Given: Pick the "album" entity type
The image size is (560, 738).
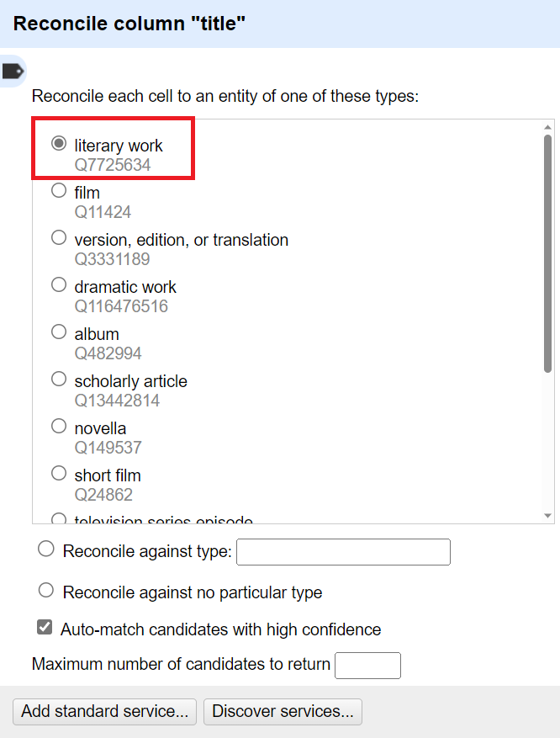Looking at the screenshot, I should (x=59, y=332).
